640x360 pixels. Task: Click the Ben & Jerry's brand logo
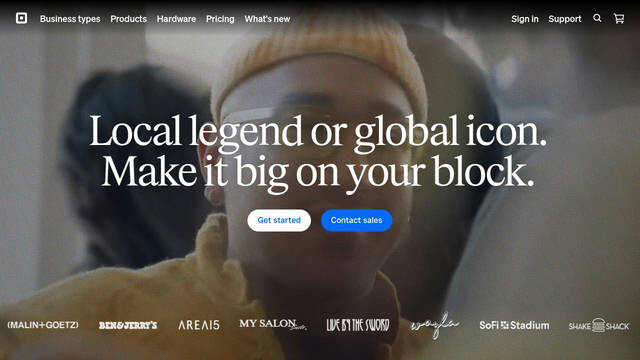(128, 325)
